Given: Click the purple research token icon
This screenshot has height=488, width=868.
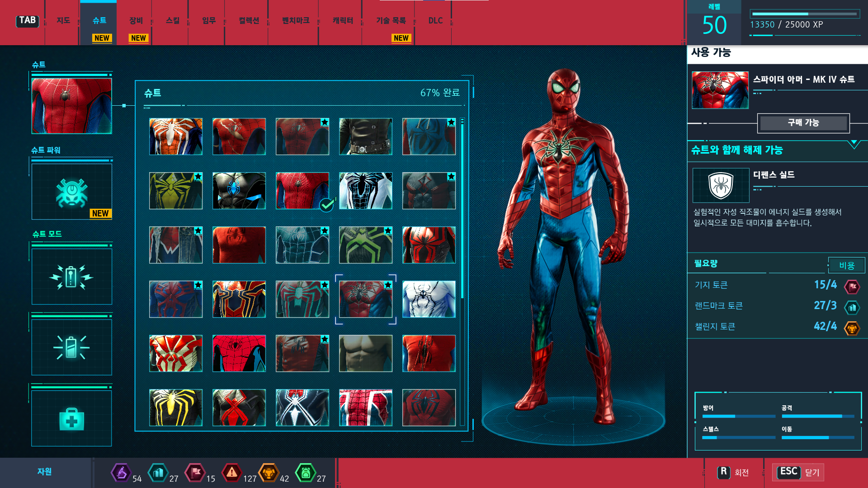Looking at the screenshot, I should click(x=121, y=473).
